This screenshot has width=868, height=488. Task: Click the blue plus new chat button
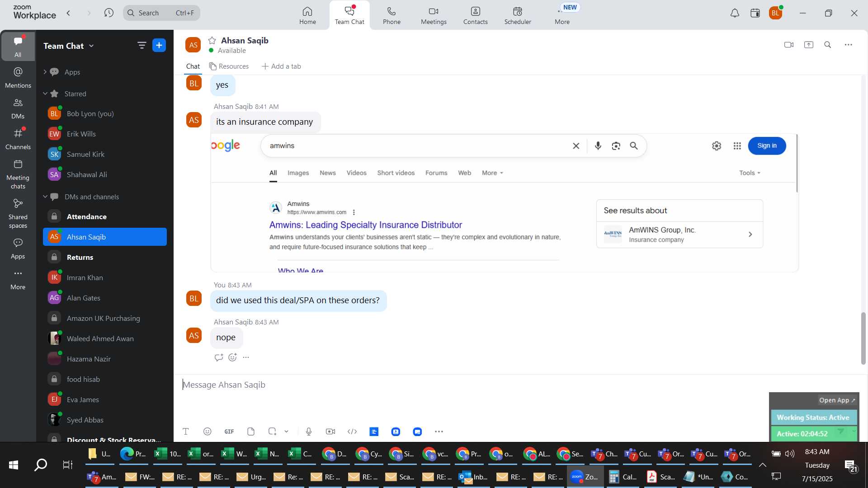pyautogui.click(x=159, y=45)
